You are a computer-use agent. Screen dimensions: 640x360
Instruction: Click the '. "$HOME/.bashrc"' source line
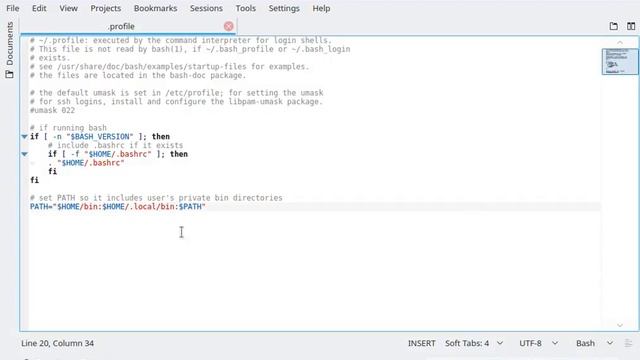(x=86, y=163)
